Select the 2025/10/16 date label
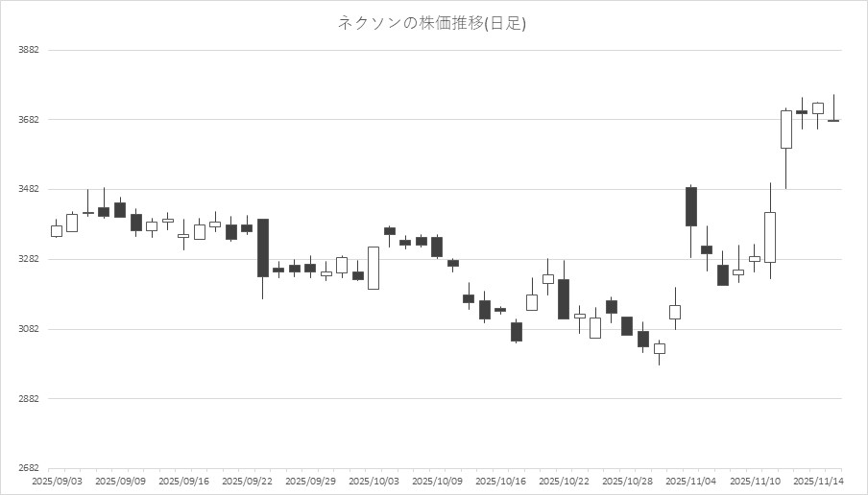This screenshot has width=868, height=495. click(x=501, y=480)
